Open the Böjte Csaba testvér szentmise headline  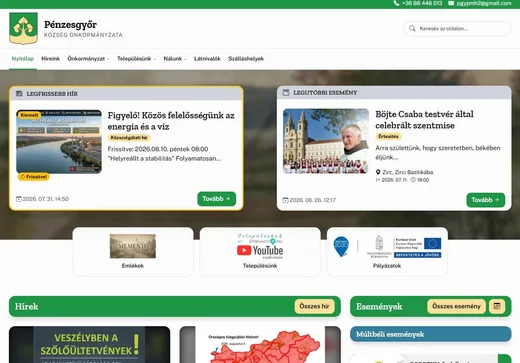424,120
